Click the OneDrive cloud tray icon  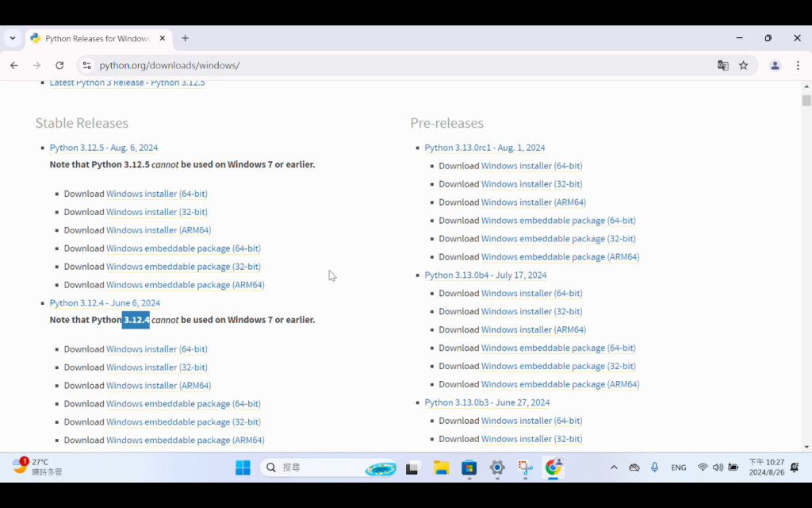(634, 468)
